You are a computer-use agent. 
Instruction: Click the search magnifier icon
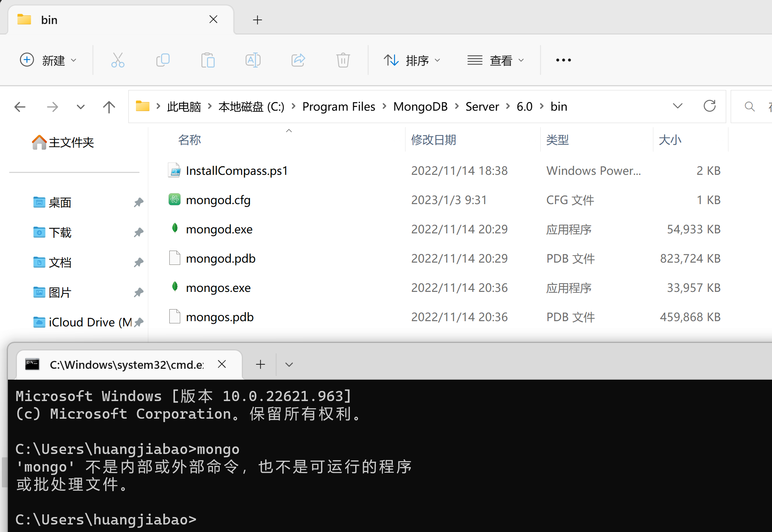pyautogui.click(x=750, y=107)
